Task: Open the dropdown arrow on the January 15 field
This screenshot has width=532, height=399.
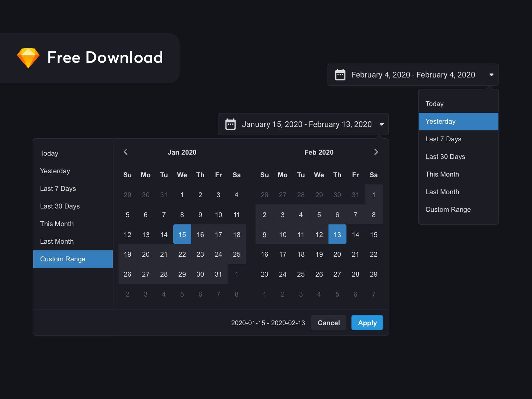Action: tap(382, 124)
